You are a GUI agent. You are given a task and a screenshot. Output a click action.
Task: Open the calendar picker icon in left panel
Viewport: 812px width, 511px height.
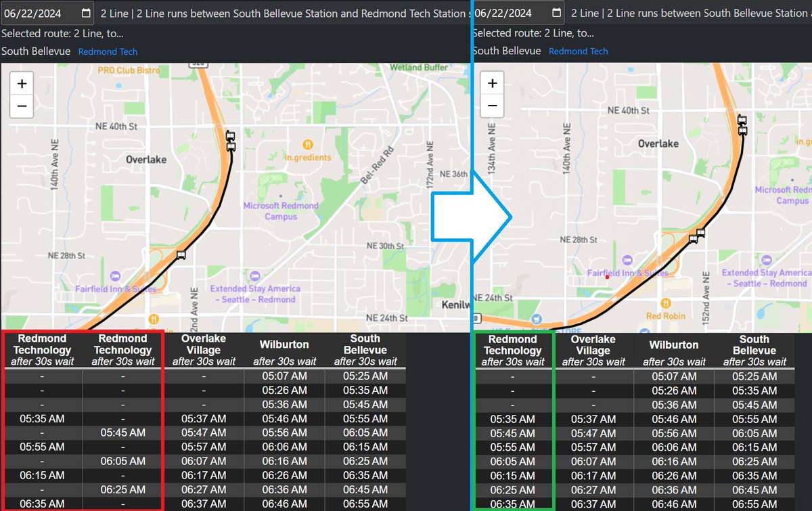pyautogui.click(x=85, y=13)
